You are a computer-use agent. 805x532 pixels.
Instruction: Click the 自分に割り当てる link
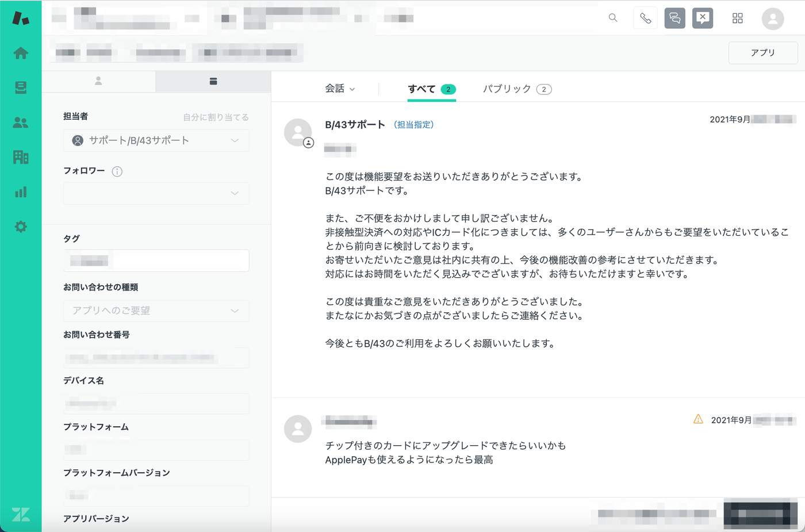pos(216,117)
